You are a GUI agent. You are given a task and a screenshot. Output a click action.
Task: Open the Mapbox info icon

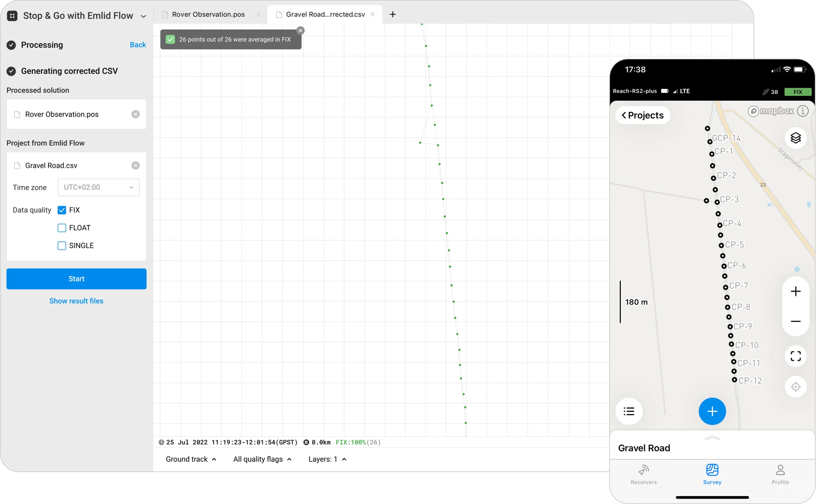[803, 111]
